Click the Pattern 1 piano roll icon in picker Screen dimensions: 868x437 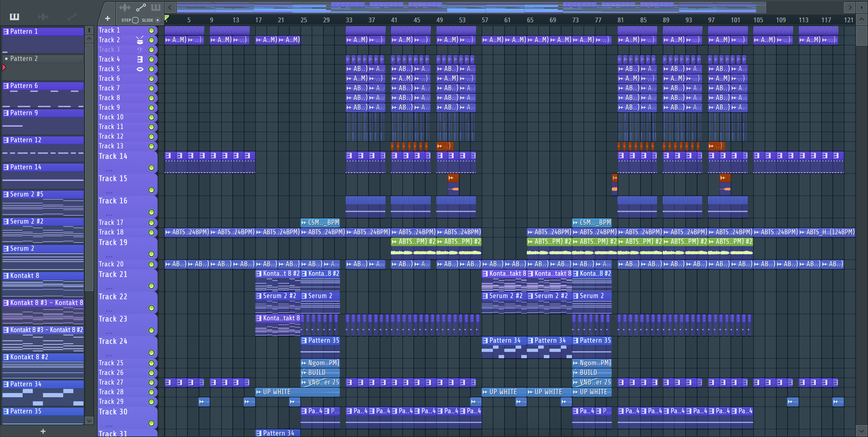pyautogui.click(x=6, y=32)
